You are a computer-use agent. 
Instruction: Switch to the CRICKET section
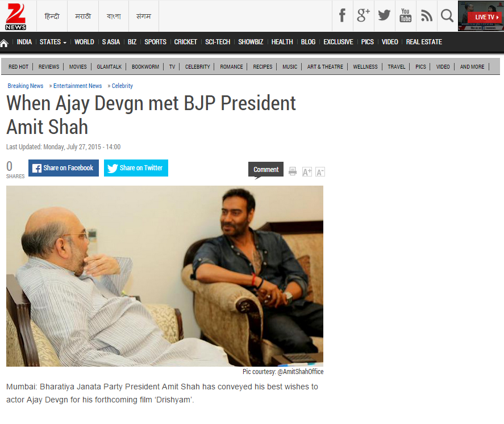[185, 42]
